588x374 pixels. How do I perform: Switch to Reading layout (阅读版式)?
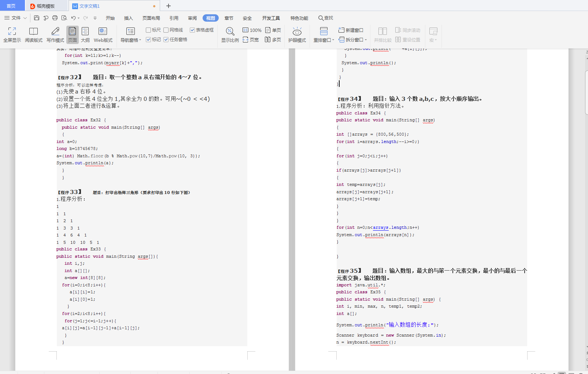[x=34, y=35]
